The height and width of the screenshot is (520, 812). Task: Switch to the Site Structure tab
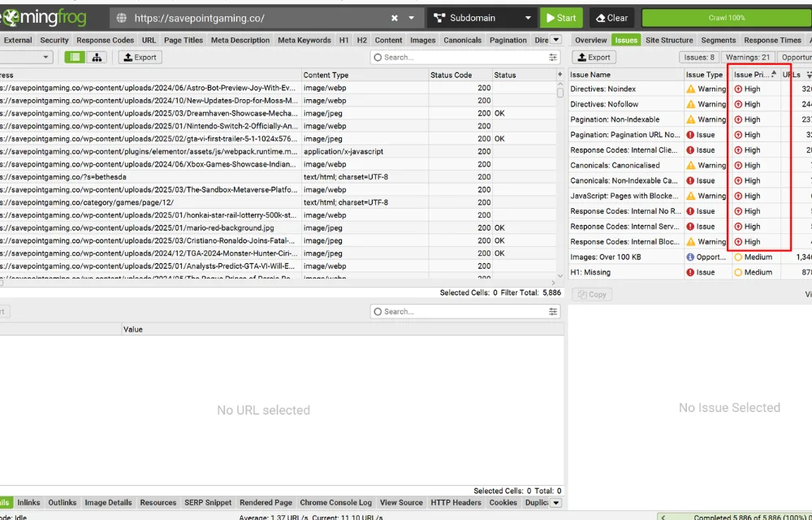click(669, 40)
